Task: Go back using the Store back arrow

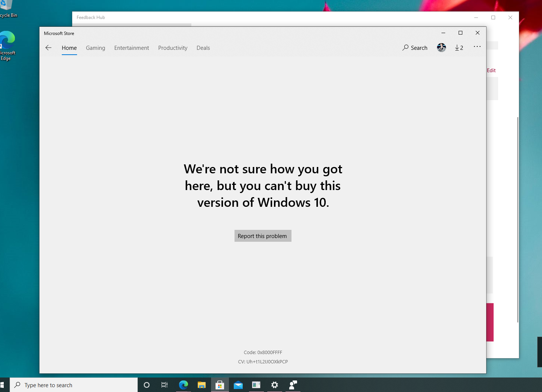Action: 48,48
